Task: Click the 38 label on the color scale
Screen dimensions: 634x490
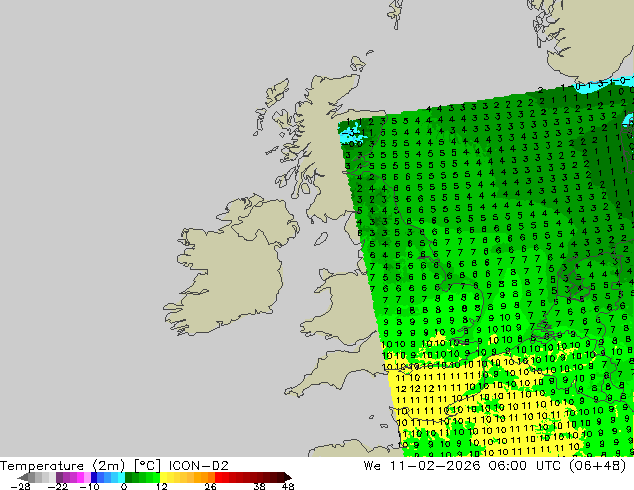Action: (x=259, y=486)
